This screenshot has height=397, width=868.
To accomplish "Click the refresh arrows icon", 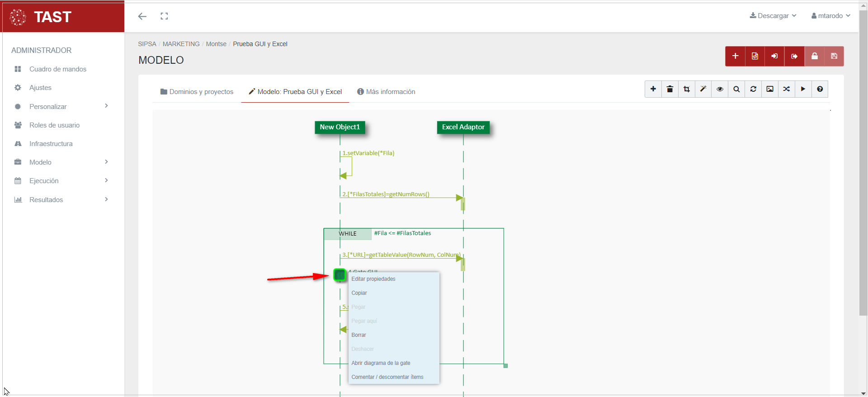I will (x=753, y=89).
